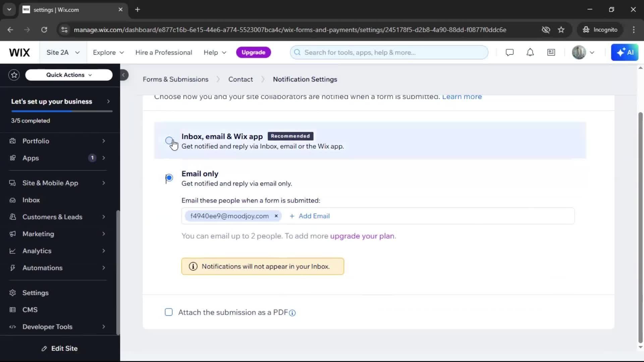Click the favorites star in sidebar
This screenshot has height=362, width=644.
pos(14,75)
